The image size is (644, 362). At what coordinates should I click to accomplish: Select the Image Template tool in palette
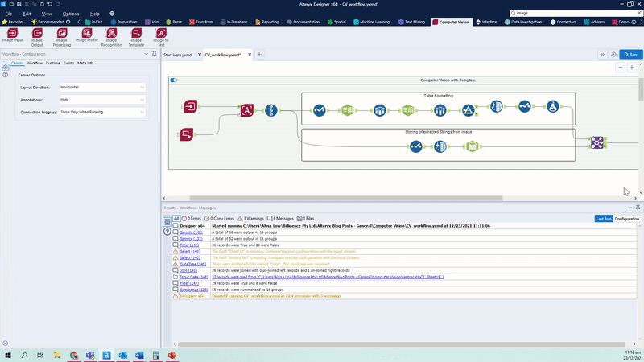click(136, 37)
